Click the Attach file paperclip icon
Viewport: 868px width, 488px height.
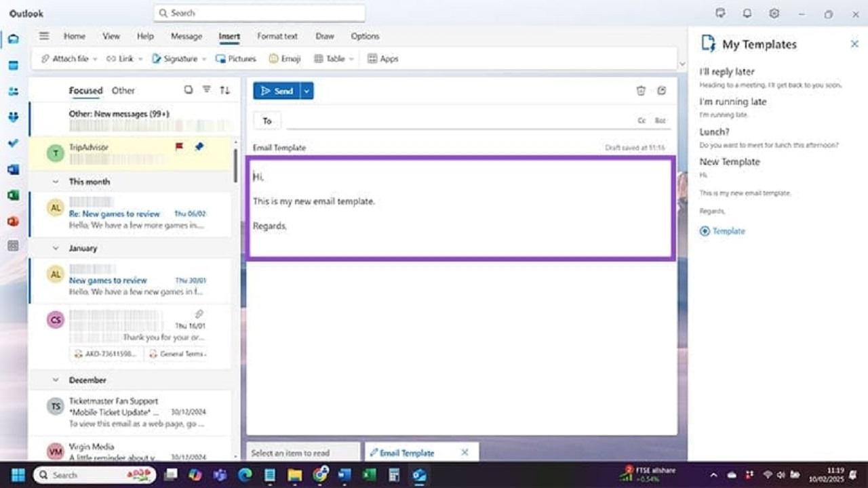(x=45, y=59)
